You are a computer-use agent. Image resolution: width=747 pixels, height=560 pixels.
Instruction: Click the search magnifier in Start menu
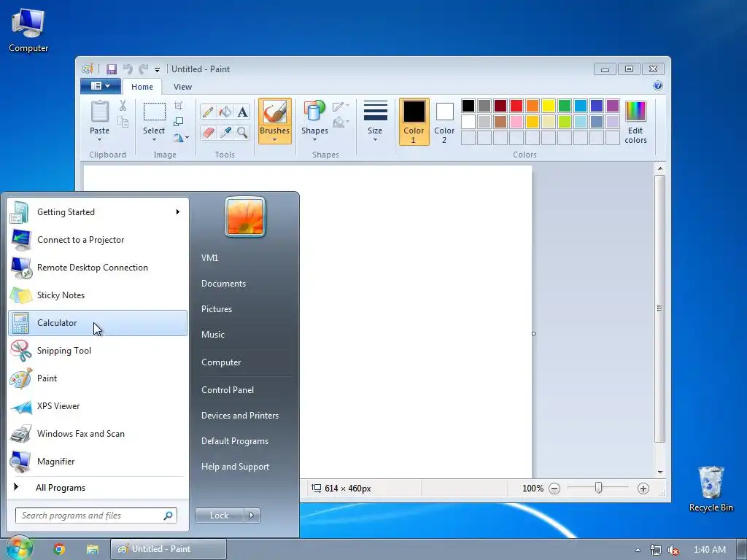[169, 516]
